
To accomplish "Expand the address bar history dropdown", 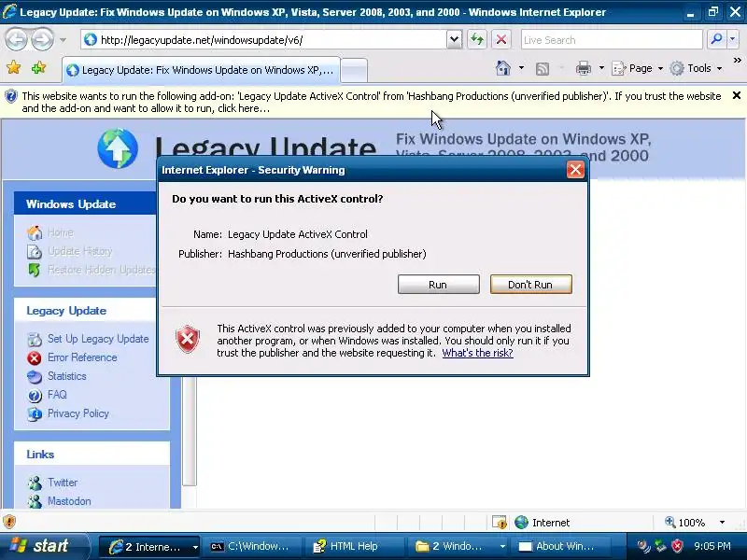I will pyautogui.click(x=455, y=40).
